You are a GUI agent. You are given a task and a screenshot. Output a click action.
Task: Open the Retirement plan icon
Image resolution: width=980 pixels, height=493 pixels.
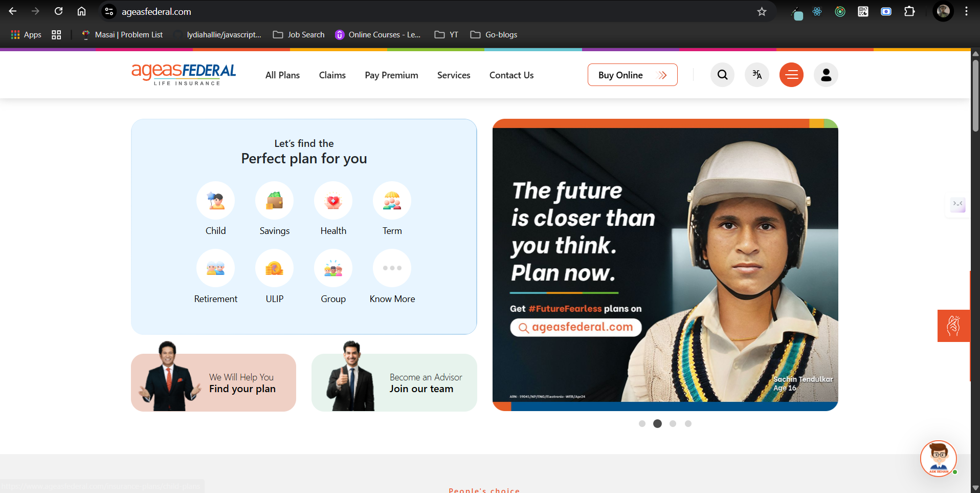(x=215, y=268)
